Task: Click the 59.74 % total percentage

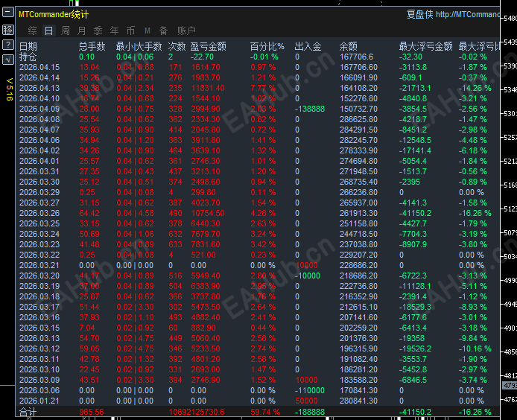Action: 265,412
